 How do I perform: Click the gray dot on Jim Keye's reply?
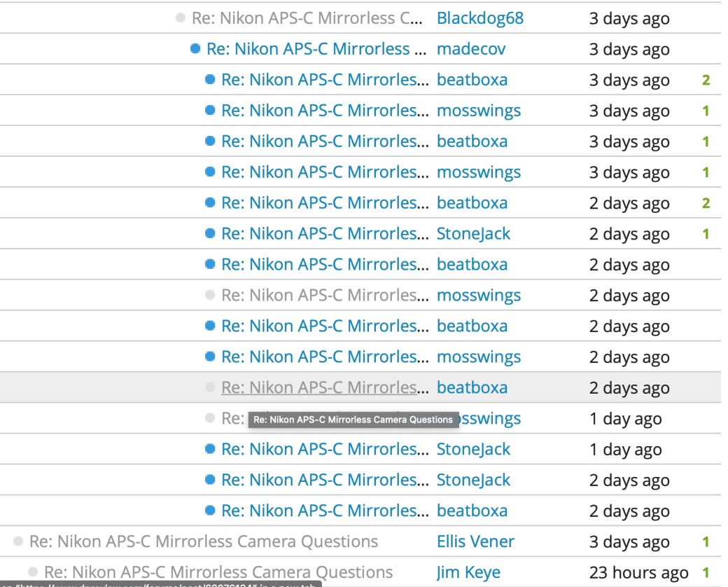[x=33, y=572]
